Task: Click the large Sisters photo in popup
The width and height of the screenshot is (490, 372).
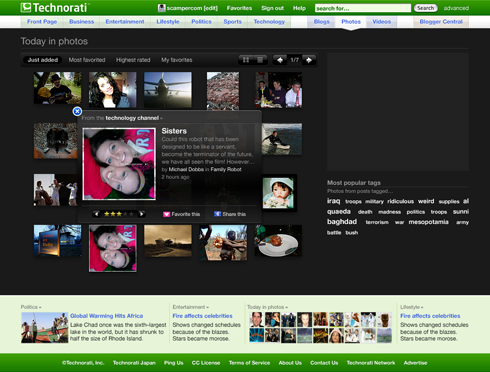Action: [x=119, y=164]
